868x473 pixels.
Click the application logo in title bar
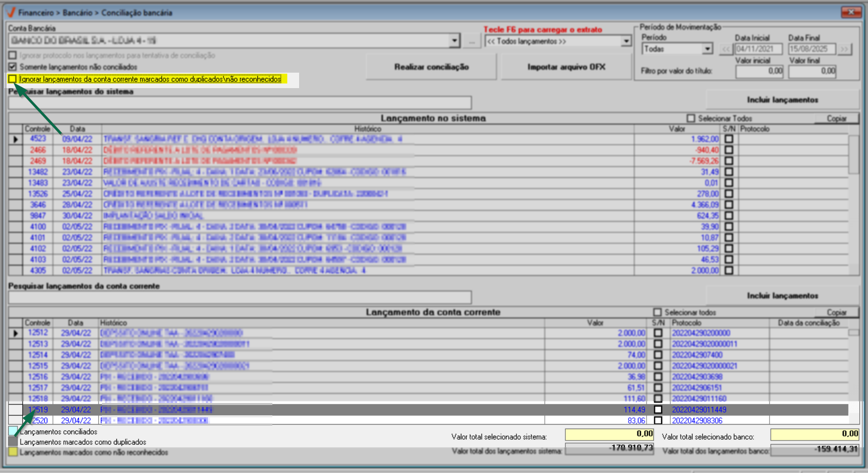click(x=10, y=12)
